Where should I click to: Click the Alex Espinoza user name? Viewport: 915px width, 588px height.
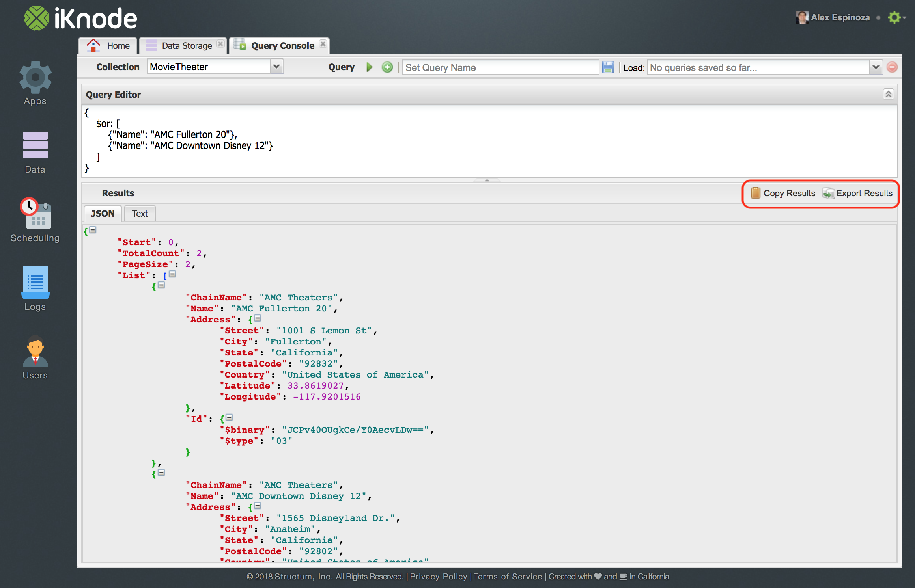[x=840, y=17]
